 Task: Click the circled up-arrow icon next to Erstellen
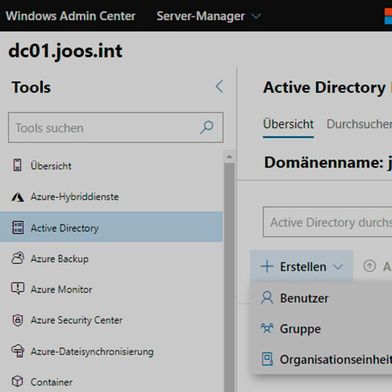click(x=369, y=266)
